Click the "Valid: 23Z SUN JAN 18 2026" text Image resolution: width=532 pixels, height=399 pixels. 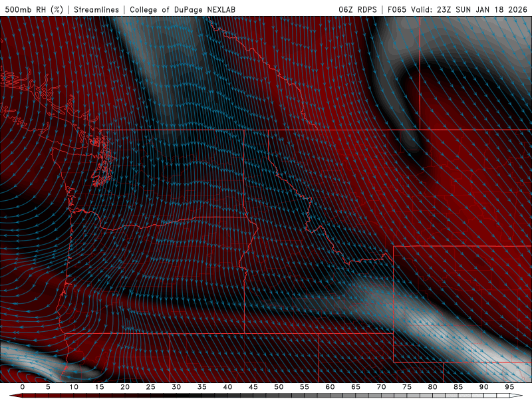pyautogui.click(x=469, y=9)
